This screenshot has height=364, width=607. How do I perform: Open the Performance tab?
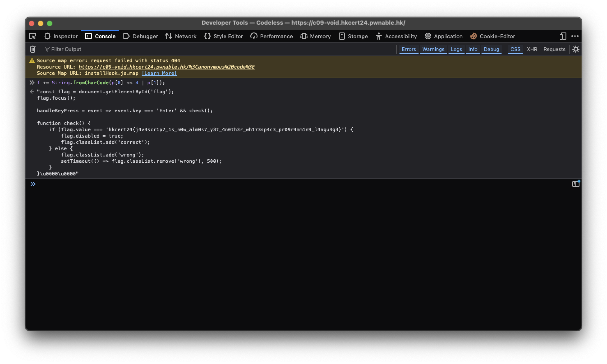[271, 36]
